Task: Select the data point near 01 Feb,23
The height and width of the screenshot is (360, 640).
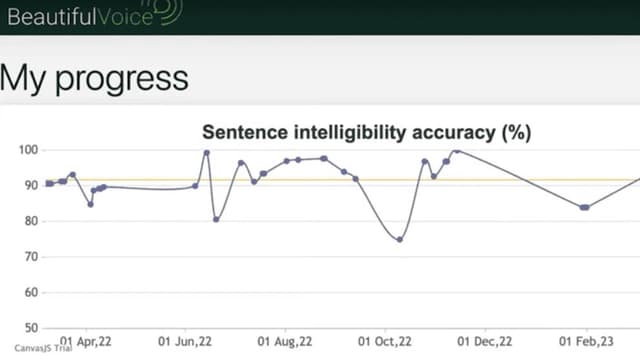Action: point(584,207)
